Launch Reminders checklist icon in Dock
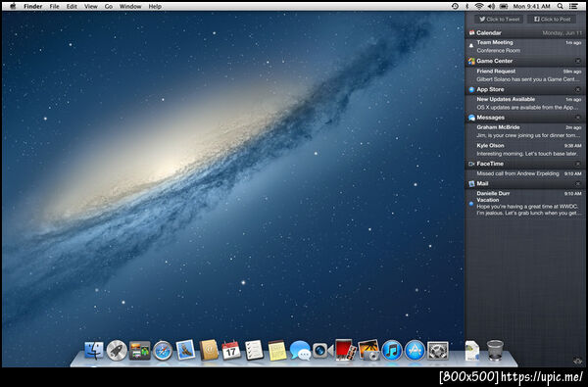Viewport: 588px width, 387px height. [x=254, y=350]
